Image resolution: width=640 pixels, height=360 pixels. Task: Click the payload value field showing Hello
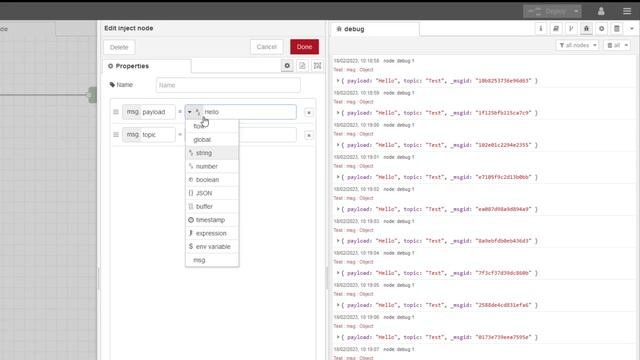(249, 112)
